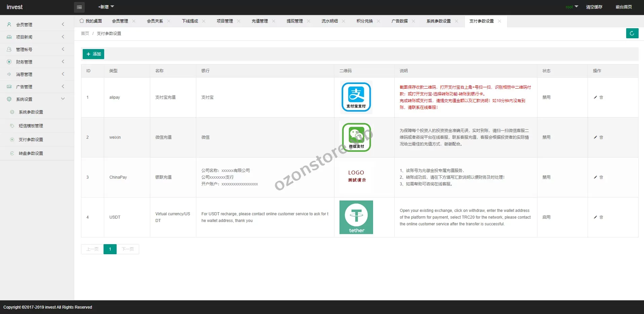Open the 首页 breadcrumb link
644x314 pixels.
click(85, 33)
